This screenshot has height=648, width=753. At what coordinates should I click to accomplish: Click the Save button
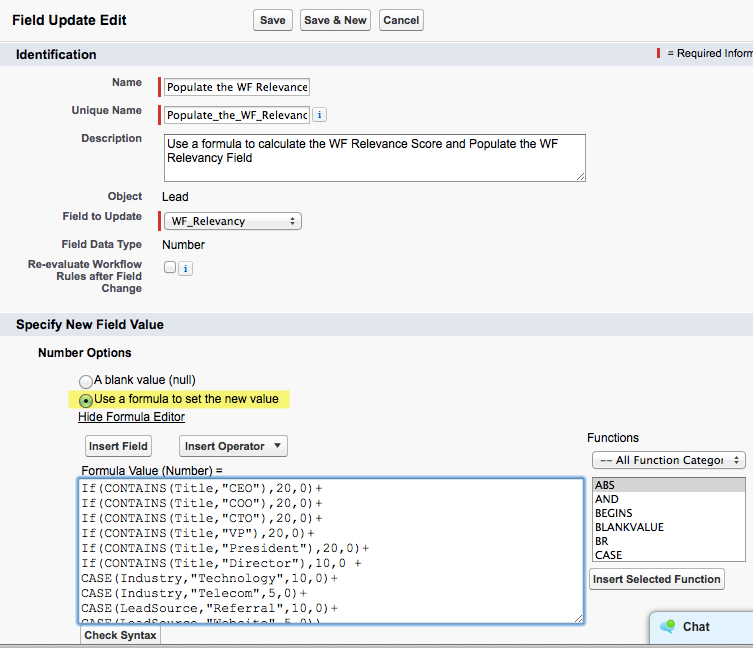click(x=273, y=20)
